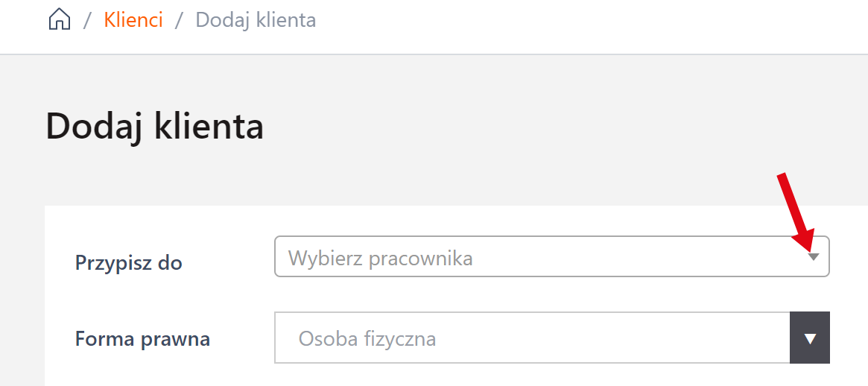Click blank header area right of breadcrumbs
The height and width of the screenshot is (386, 868).
[x=596, y=22]
